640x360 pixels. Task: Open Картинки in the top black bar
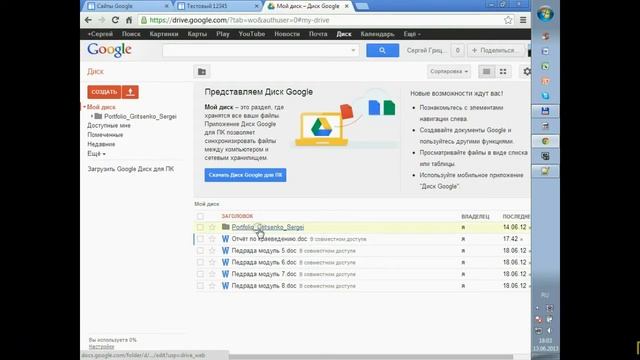point(164,34)
